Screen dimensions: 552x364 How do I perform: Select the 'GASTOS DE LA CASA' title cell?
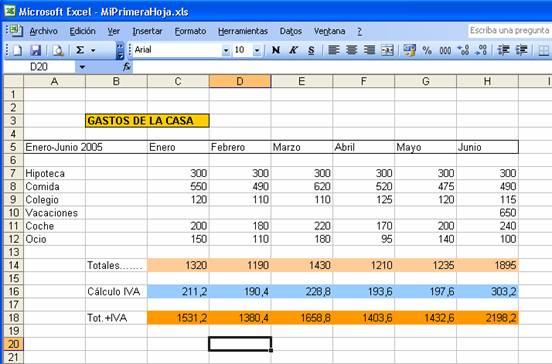(x=147, y=121)
